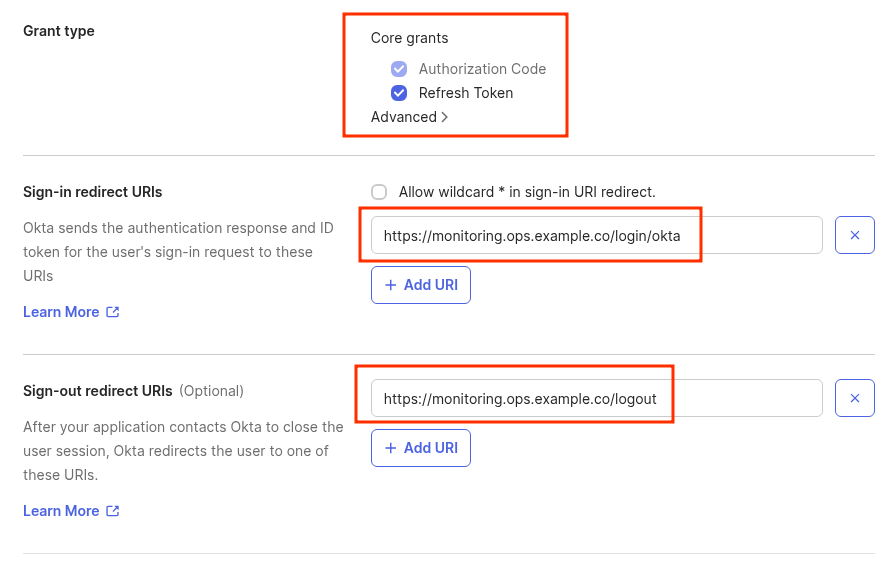Click the chevron arrow next to Advanced
895x566 pixels.
coord(445,117)
